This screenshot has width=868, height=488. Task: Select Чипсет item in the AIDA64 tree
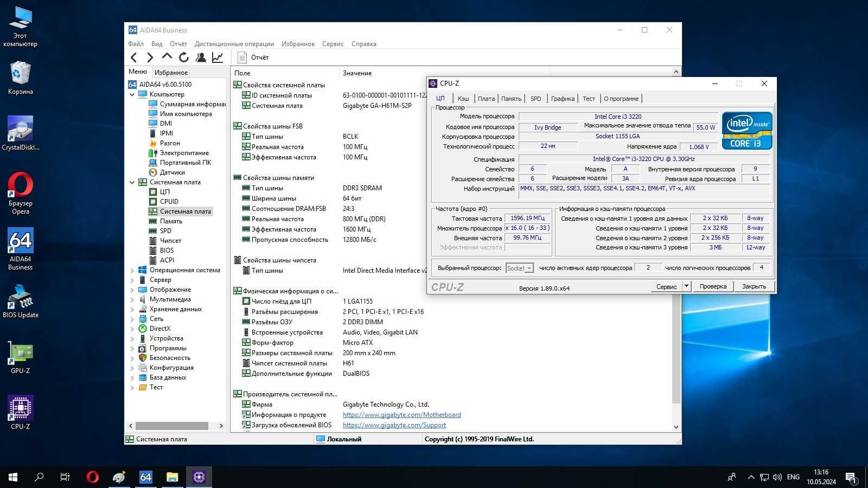170,241
